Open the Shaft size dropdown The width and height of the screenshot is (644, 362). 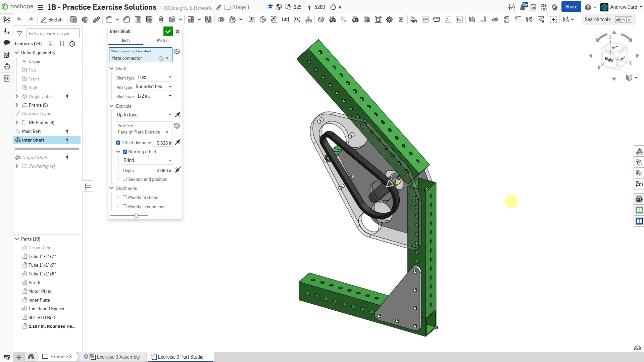154,96
